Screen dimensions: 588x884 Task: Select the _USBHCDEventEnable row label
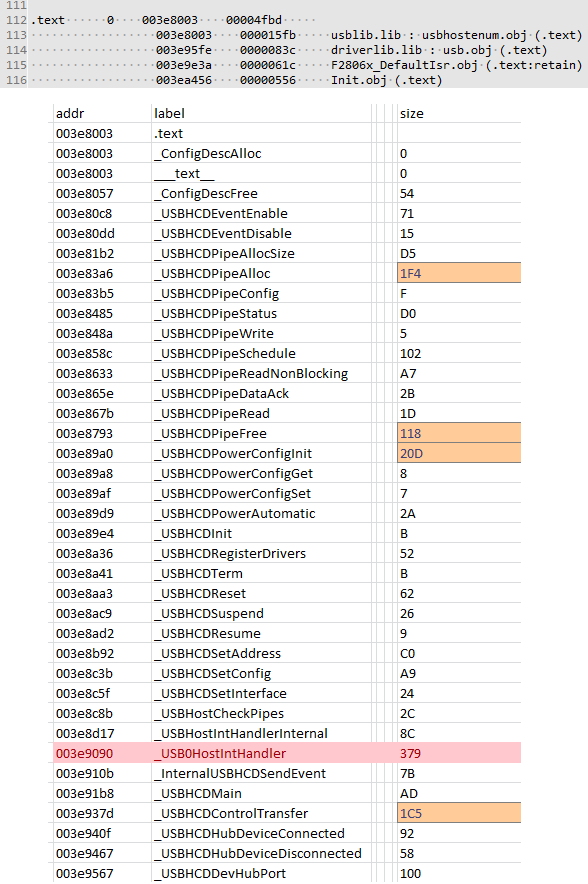(x=221, y=214)
